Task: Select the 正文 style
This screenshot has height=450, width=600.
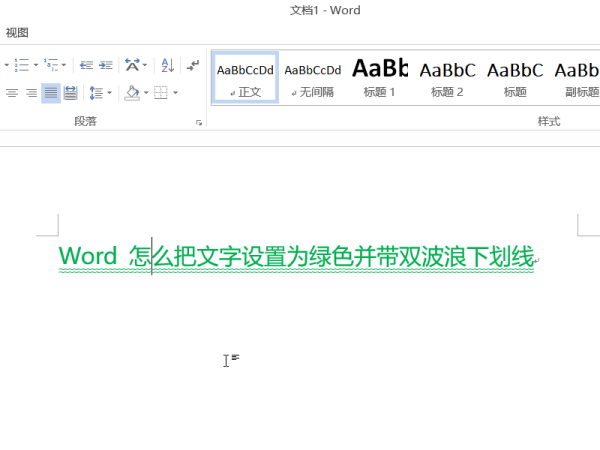Action: pyautogui.click(x=245, y=78)
